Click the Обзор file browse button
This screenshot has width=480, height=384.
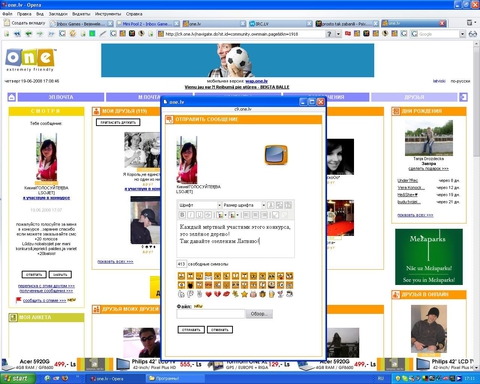[259, 314]
